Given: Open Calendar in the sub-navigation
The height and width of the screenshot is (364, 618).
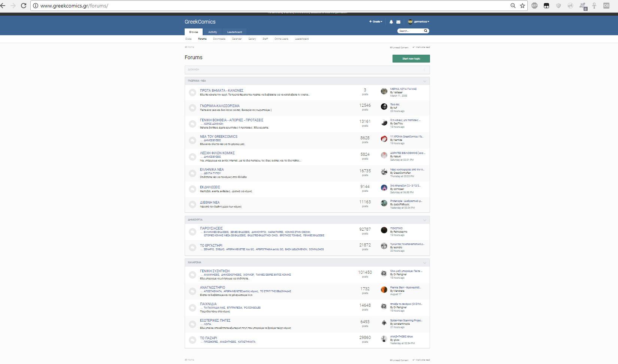Looking at the screenshot, I should click(x=237, y=39).
